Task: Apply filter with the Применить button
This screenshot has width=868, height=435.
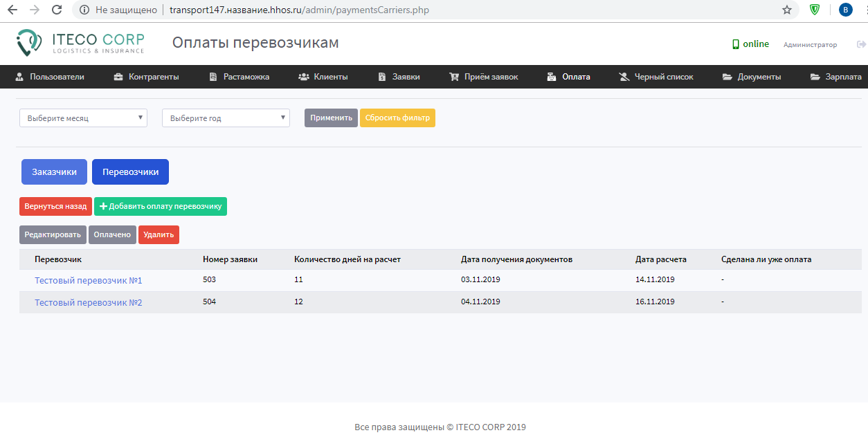Action: tap(331, 118)
